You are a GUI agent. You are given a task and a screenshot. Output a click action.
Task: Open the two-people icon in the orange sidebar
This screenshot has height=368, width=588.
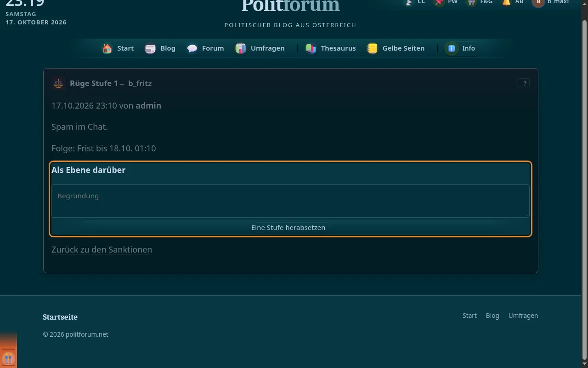[8, 358]
